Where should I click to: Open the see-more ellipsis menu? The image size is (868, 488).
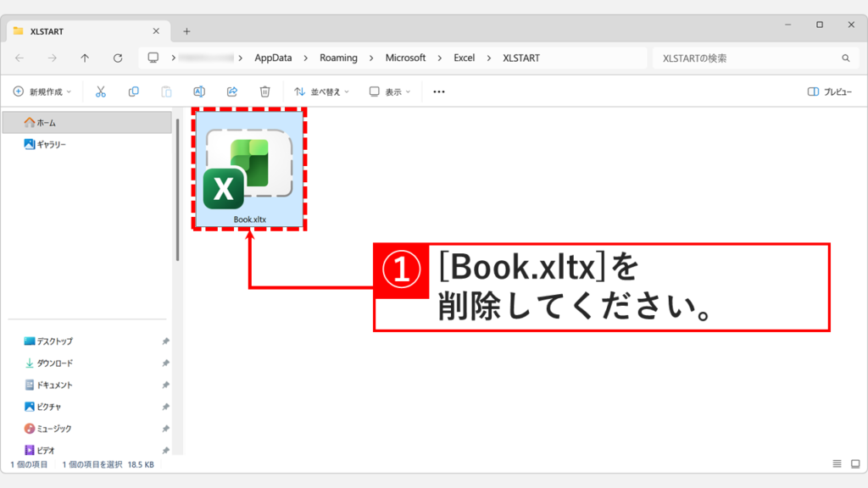coord(437,91)
